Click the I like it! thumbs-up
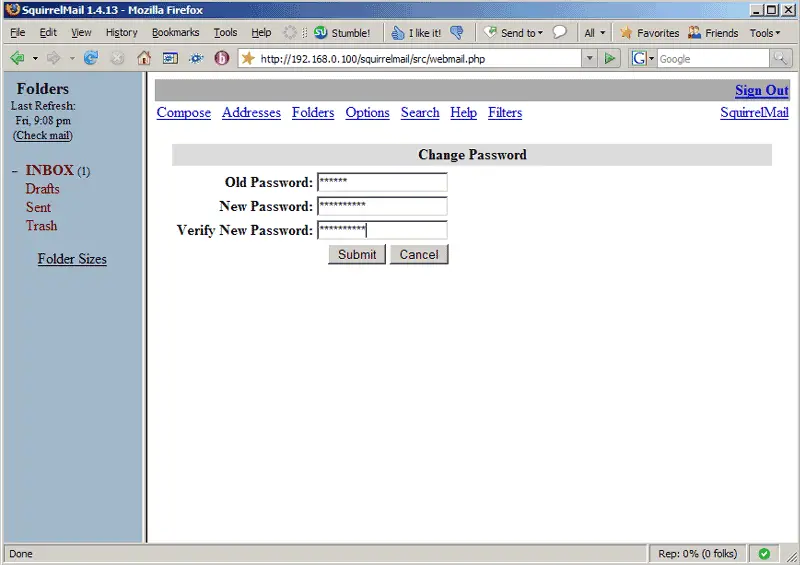The image size is (800, 565). point(416,33)
